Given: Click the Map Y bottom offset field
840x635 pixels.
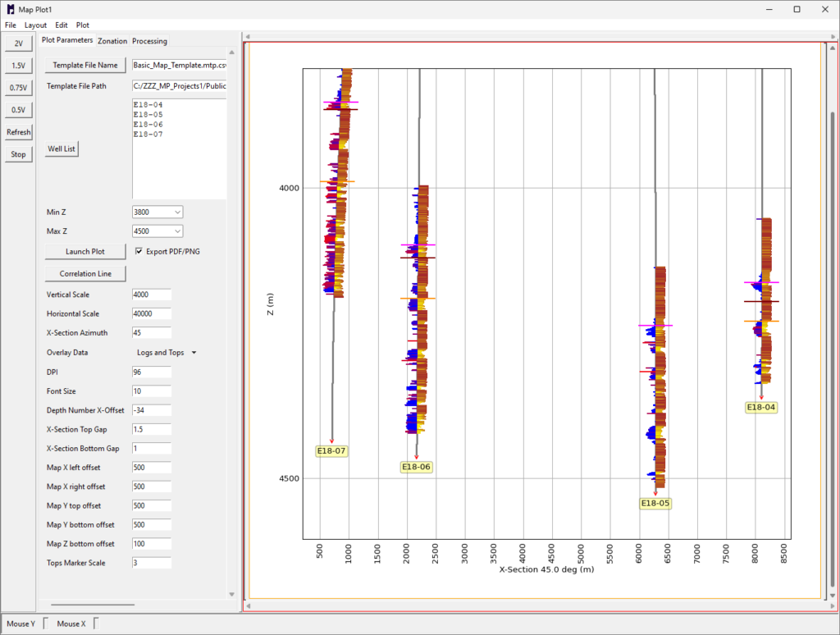Looking at the screenshot, I should [x=152, y=524].
